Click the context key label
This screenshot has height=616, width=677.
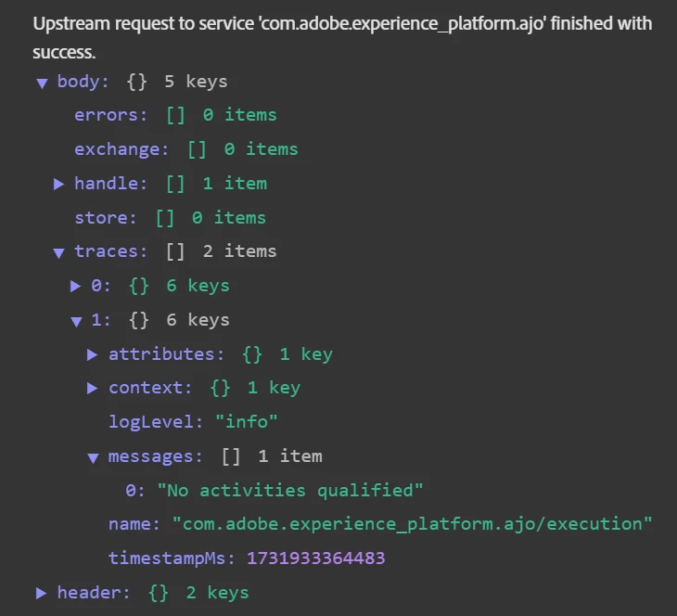coord(150,388)
